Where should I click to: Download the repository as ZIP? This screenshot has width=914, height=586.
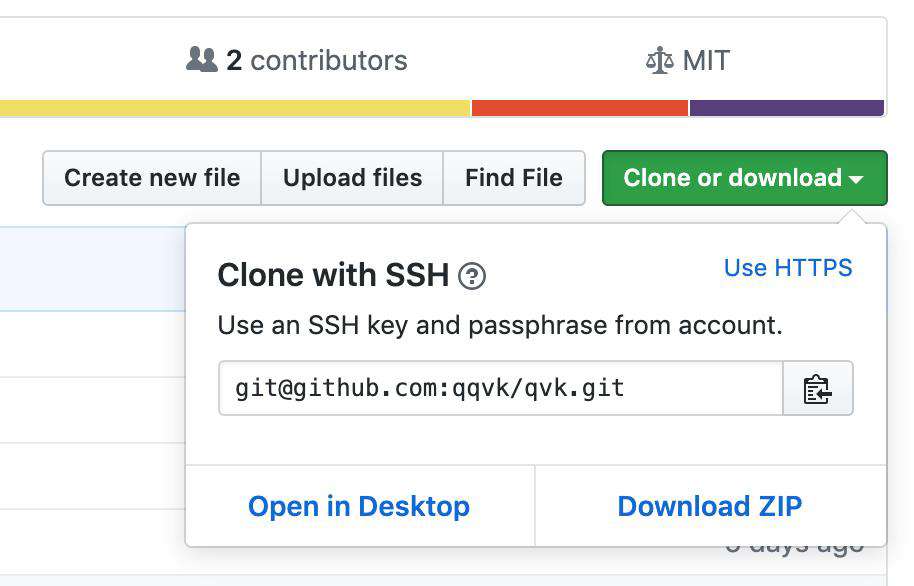click(x=710, y=506)
